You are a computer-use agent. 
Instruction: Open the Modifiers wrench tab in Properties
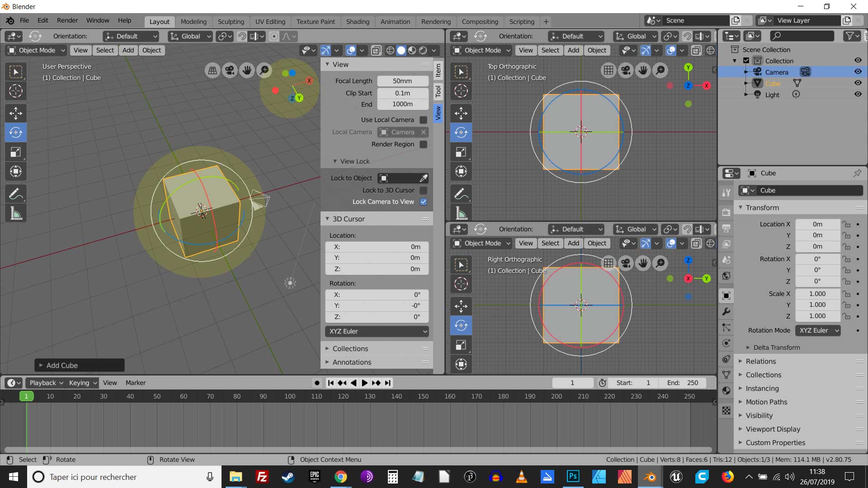[726, 312]
